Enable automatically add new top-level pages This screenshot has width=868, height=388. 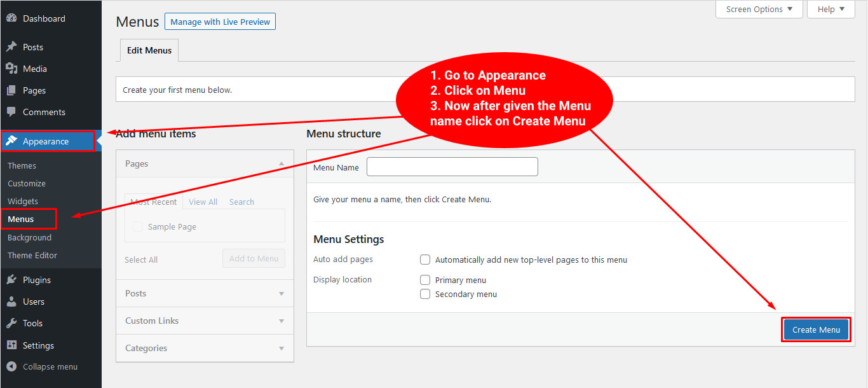[x=425, y=260]
